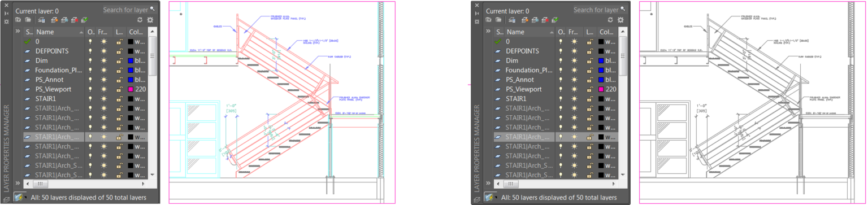
Task: Click Delete Layer icon in right palette
Action: click(545, 20)
